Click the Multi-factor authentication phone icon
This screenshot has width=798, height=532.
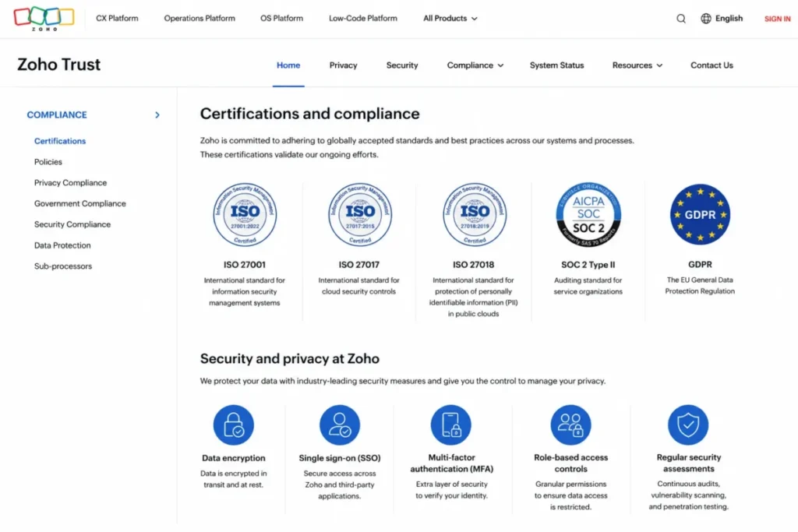click(x=451, y=425)
